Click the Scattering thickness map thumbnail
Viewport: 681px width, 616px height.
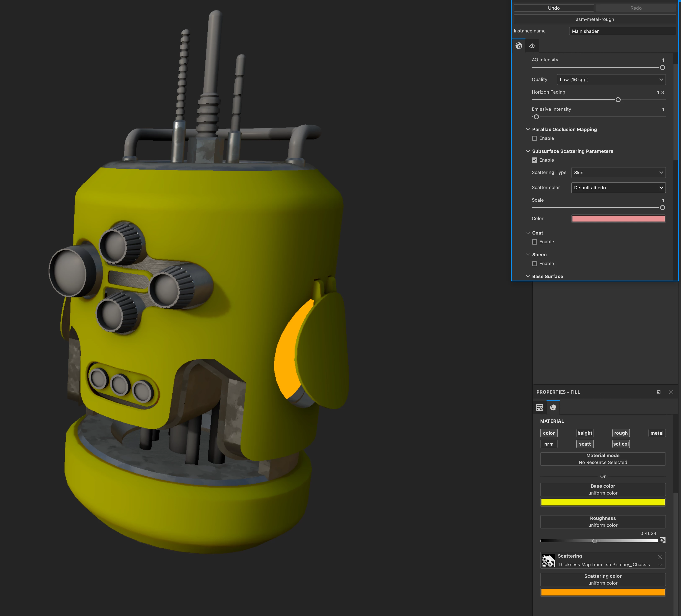point(548,560)
